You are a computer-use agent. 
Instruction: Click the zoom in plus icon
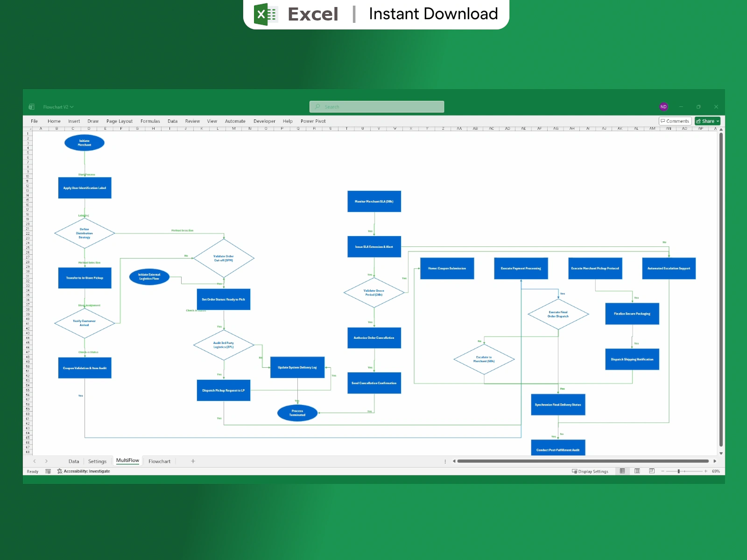click(706, 471)
